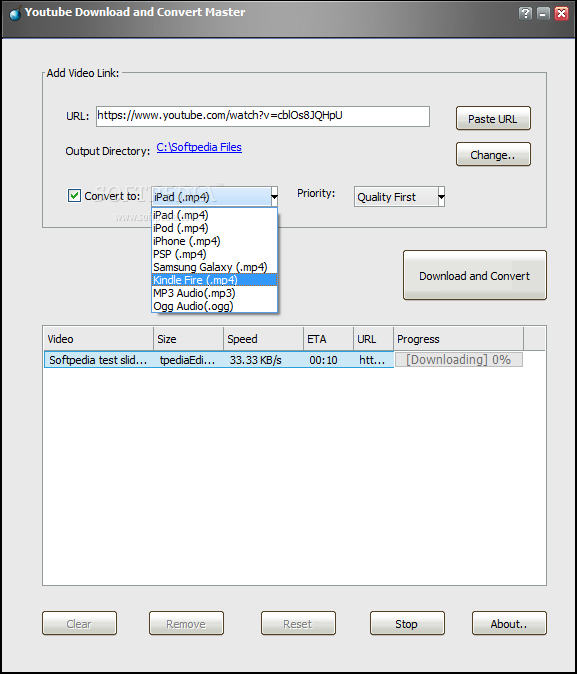Focus the URL input field
The image size is (577, 674).
tap(263, 116)
